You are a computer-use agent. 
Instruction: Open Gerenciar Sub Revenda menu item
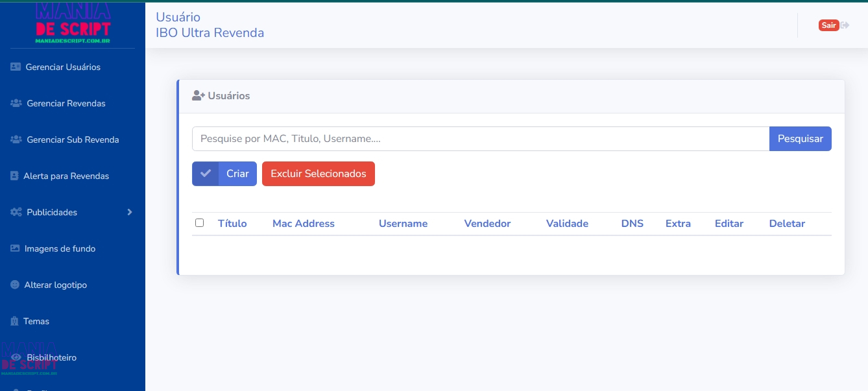(x=73, y=139)
